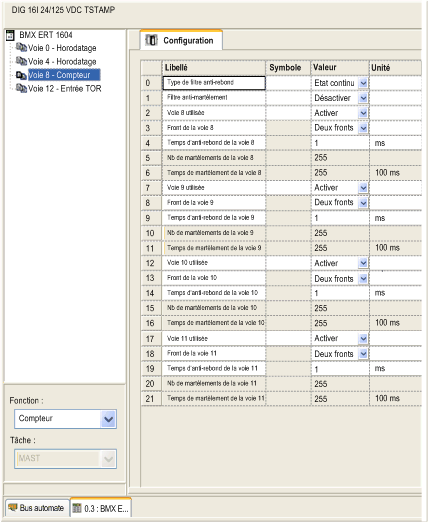Viewport: 428px width, 522px height.
Task: Open Front de la voie 11 dropdown
Action: (x=363, y=354)
